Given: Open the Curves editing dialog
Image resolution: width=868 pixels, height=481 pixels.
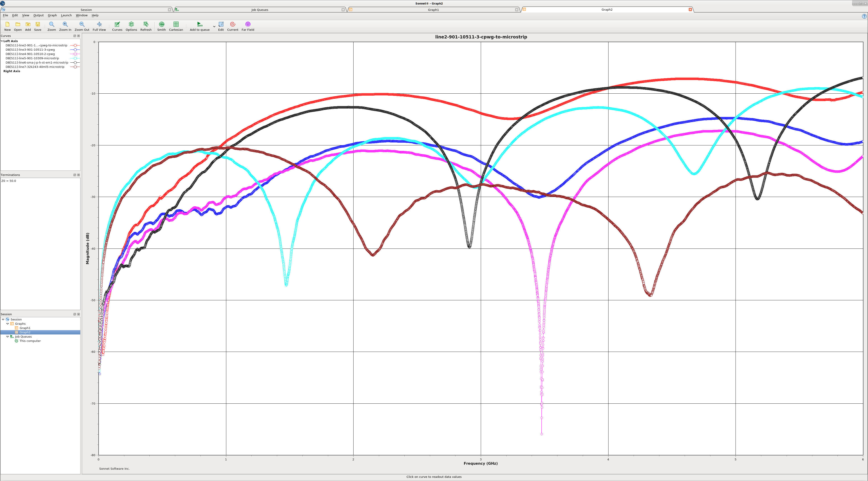Looking at the screenshot, I should [117, 26].
